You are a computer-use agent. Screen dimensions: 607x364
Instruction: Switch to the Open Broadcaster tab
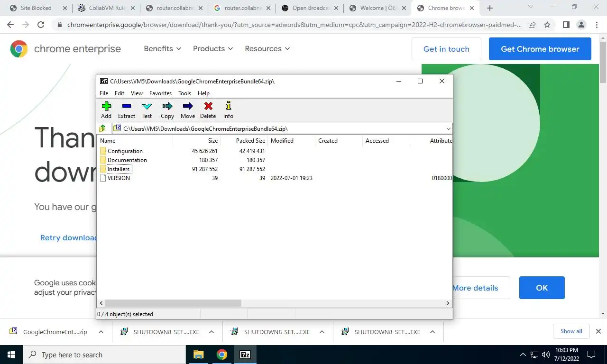point(311,8)
